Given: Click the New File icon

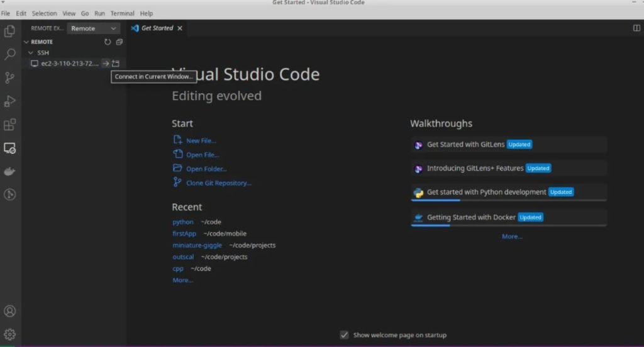Looking at the screenshot, I should click(177, 140).
